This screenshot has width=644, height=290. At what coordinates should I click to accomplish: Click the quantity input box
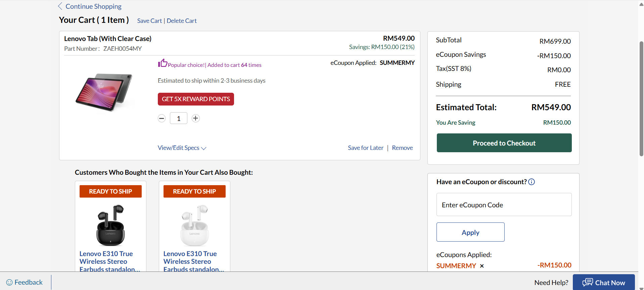click(x=178, y=118)
